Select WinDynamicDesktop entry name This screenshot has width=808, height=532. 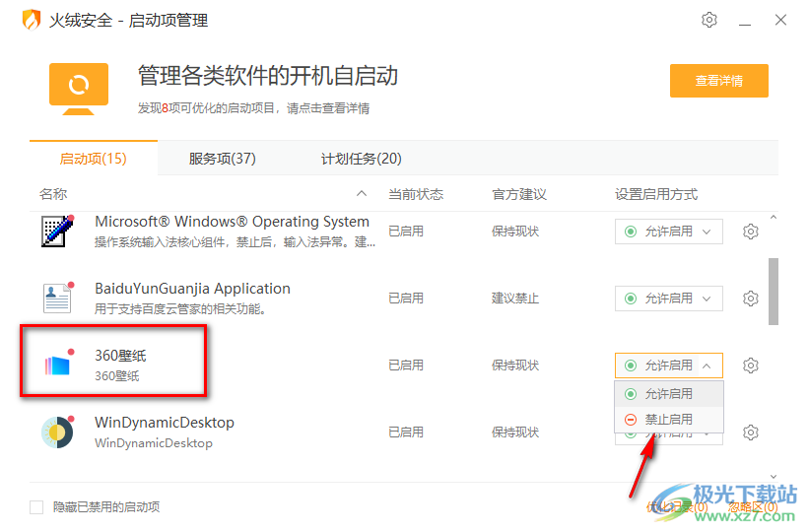165,423
